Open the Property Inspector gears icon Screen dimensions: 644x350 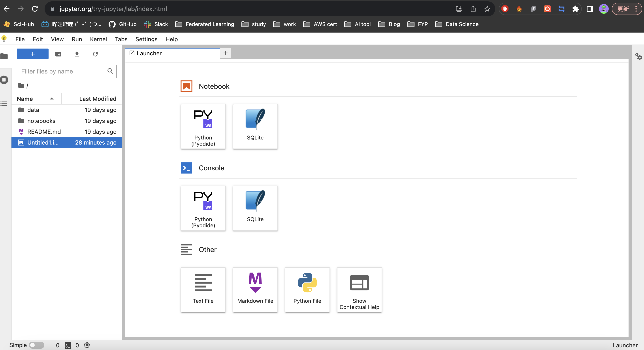(638, 56)
